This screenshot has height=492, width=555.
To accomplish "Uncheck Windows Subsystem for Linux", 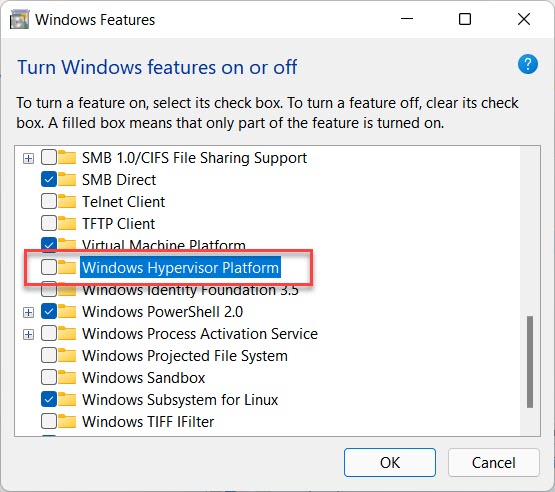I will (49, 399).
